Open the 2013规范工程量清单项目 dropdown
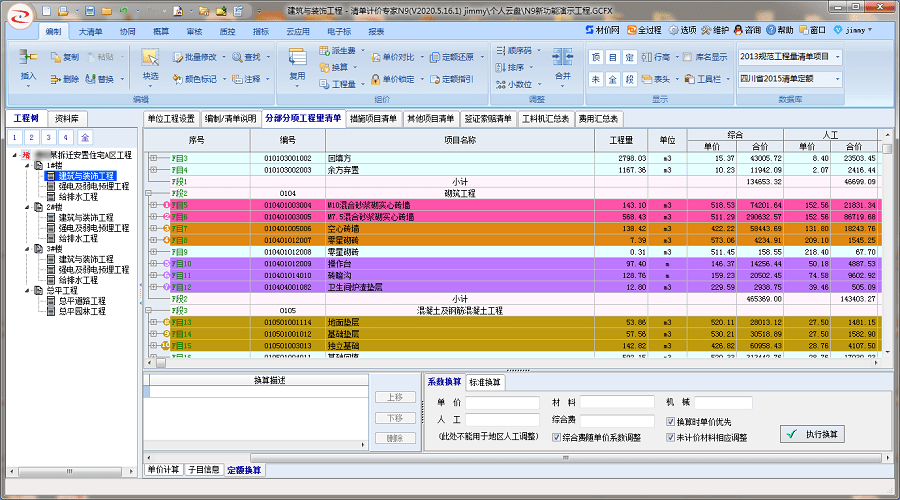 836,56
